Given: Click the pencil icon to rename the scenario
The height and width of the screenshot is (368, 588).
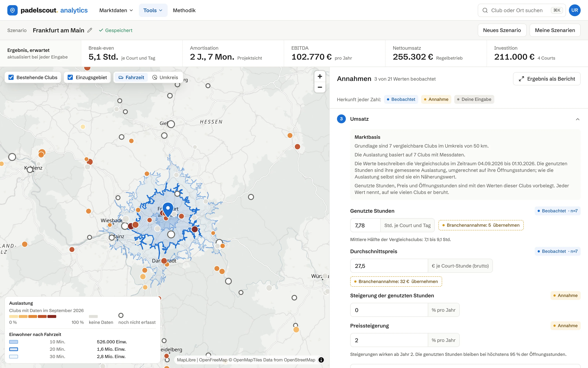Looking at the screenshot, I should 90,30.
